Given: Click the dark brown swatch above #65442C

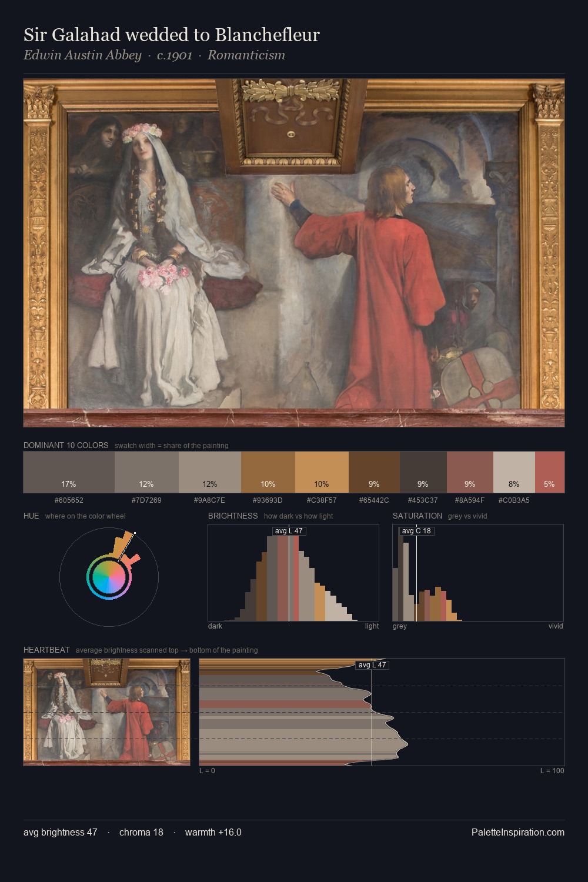Looking at the screenshot, I should pos(374,472).
